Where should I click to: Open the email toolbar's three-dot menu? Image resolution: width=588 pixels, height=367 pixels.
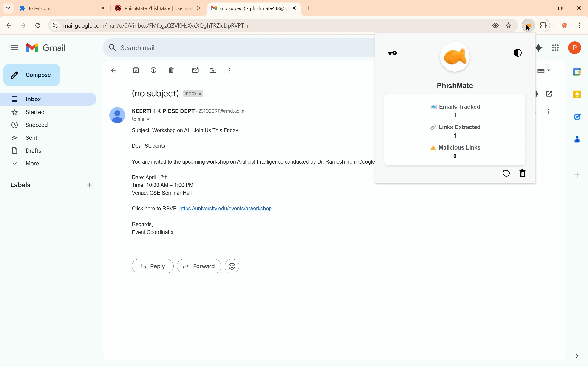point(229,71)
